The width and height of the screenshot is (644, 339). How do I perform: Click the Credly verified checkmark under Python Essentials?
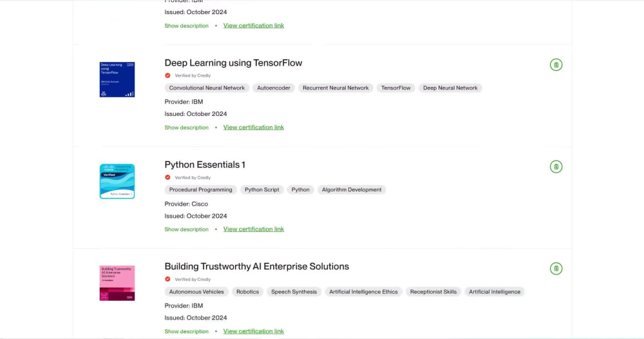pos(167,177)
